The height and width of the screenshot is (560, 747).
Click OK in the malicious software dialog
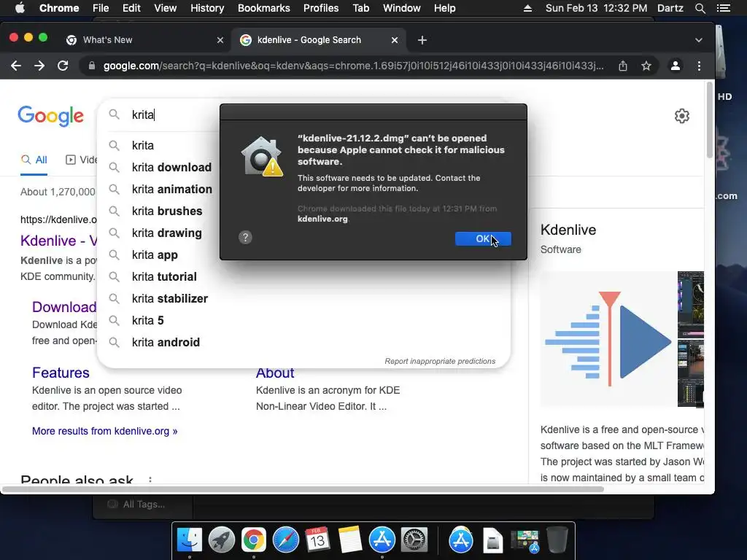(x=483, y=238)
